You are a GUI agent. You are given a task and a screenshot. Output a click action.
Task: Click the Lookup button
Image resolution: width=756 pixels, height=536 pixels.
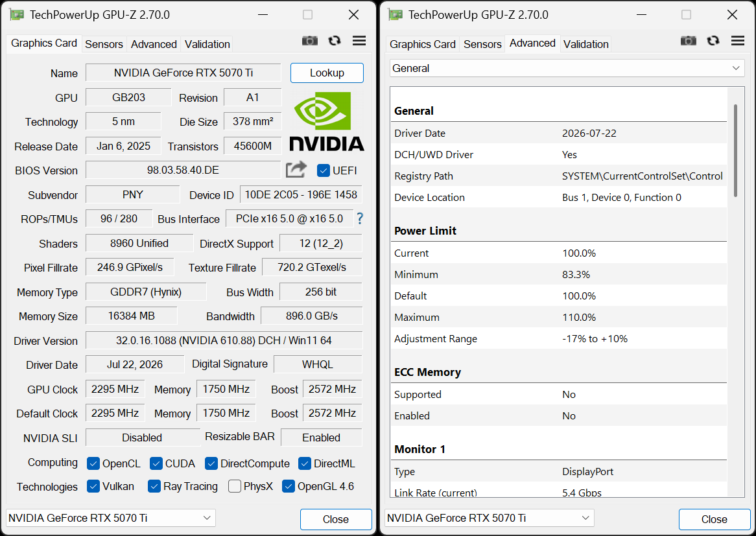pyautogui.click(x=327, y=73)
